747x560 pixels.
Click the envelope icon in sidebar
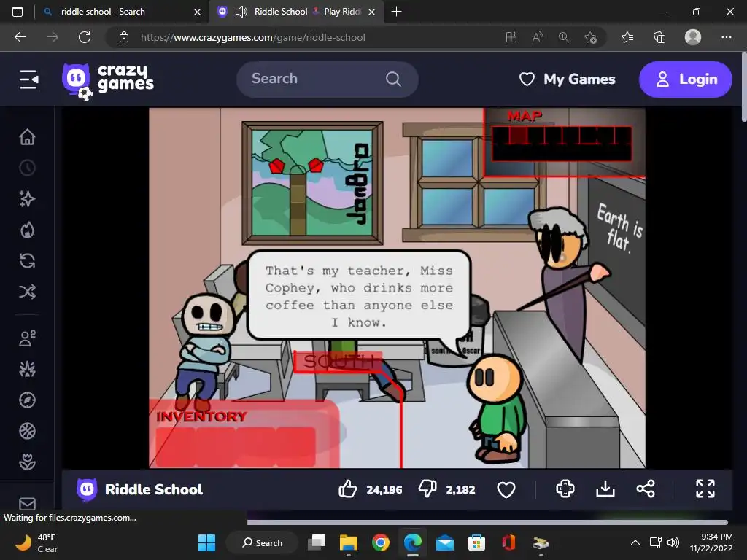pyautogui.click(x=27, y=503)
